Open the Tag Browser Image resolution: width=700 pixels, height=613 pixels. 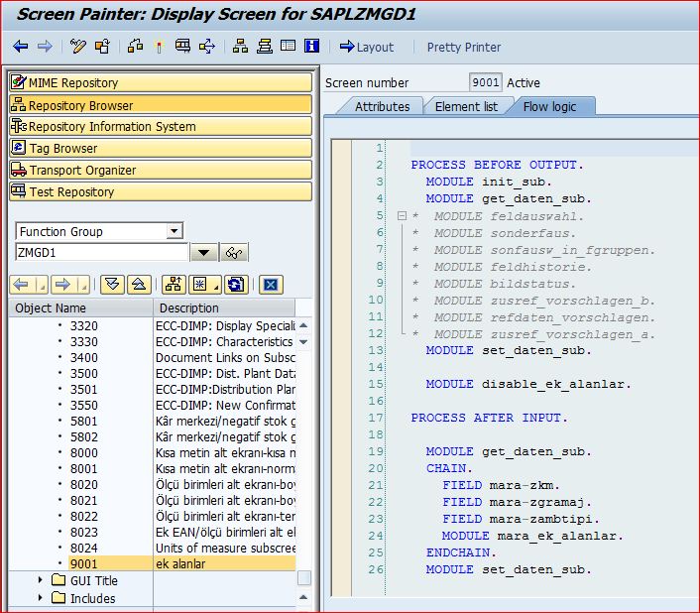[x=161, y=148]
